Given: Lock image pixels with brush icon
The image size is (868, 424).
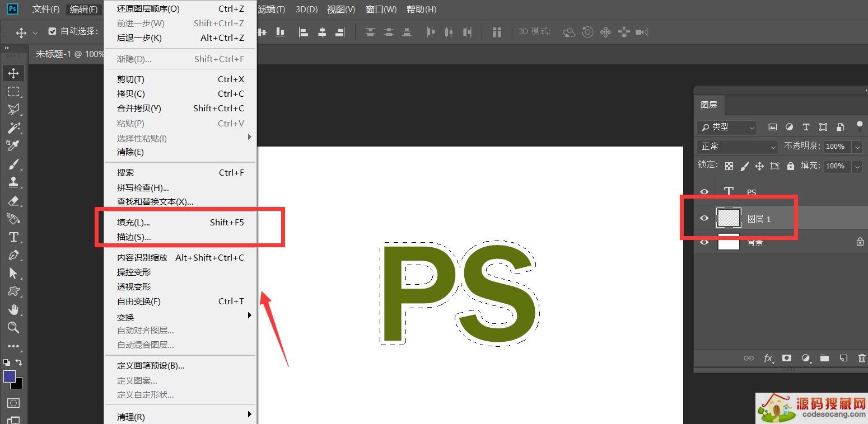Looking at the screenshot, I should point(744,166).
